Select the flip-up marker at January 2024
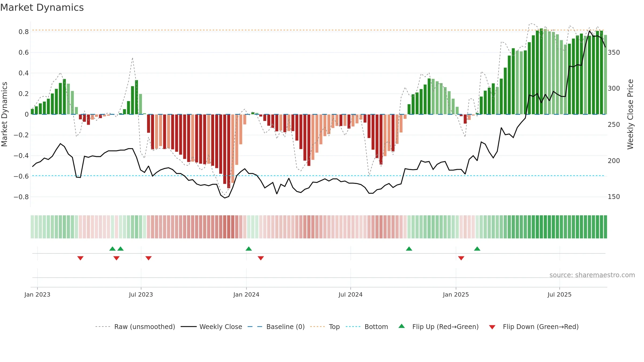The image size is (644, 362). [249, 249]
